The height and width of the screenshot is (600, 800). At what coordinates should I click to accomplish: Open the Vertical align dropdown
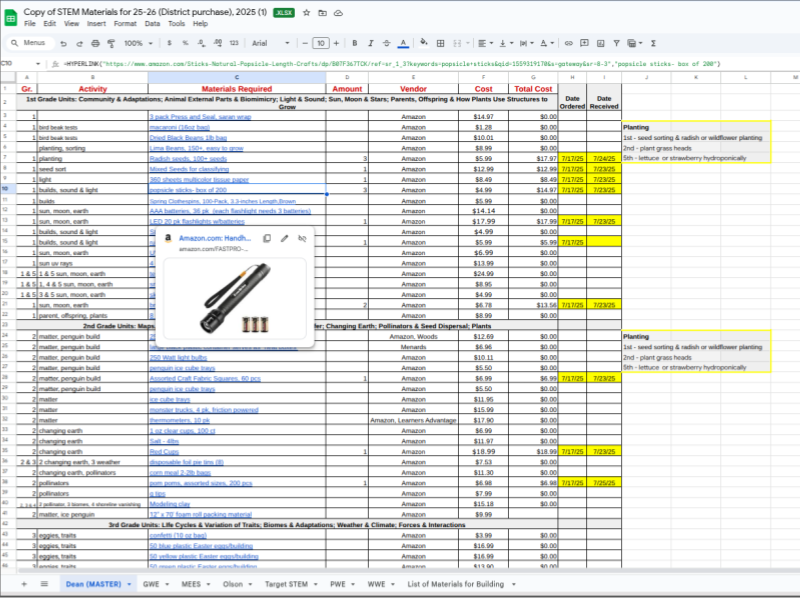pos(506,43)
